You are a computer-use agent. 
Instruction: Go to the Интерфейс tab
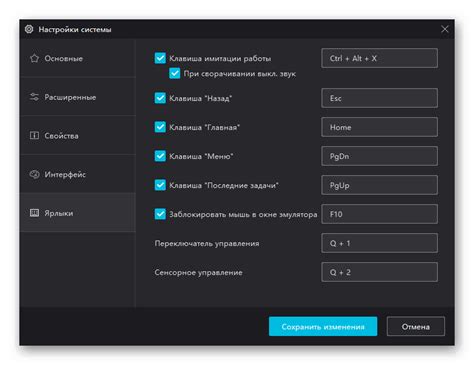pyautogui.click(x=78, y=174)
